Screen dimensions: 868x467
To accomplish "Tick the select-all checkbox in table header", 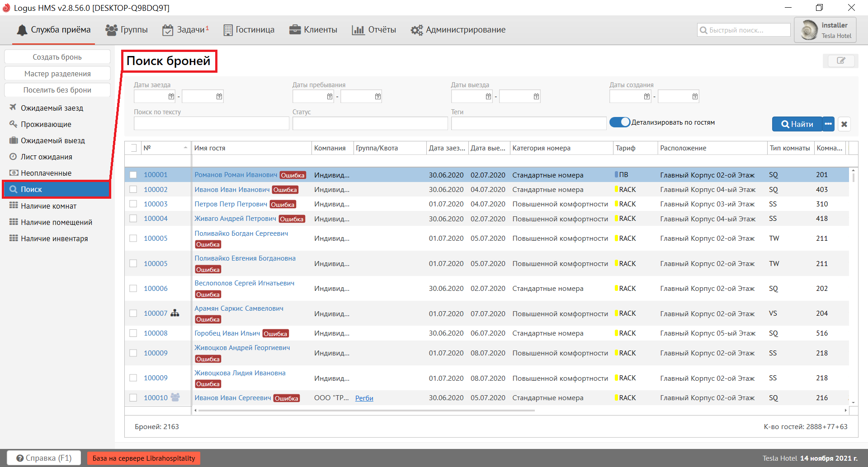I will [x=133, y=148].
